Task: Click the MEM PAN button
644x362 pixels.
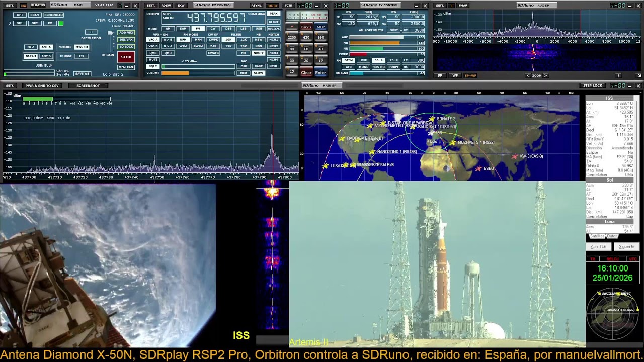Action: pos(126,67)
